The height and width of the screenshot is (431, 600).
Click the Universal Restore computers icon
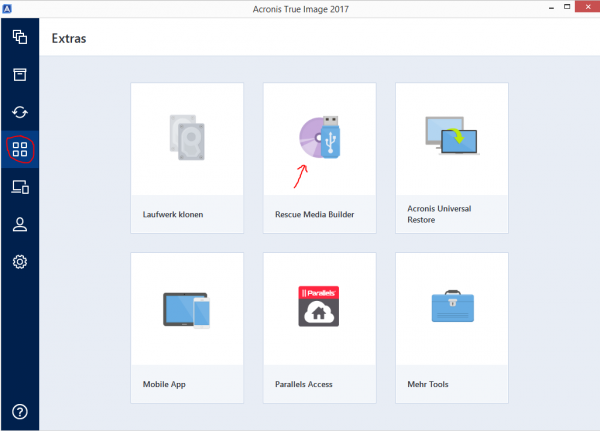pyautogui.click(x=452, y=138)
